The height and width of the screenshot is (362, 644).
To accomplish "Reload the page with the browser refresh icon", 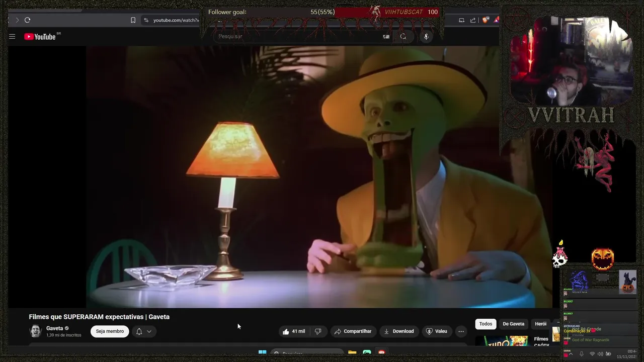I will (x=27, y=20).
